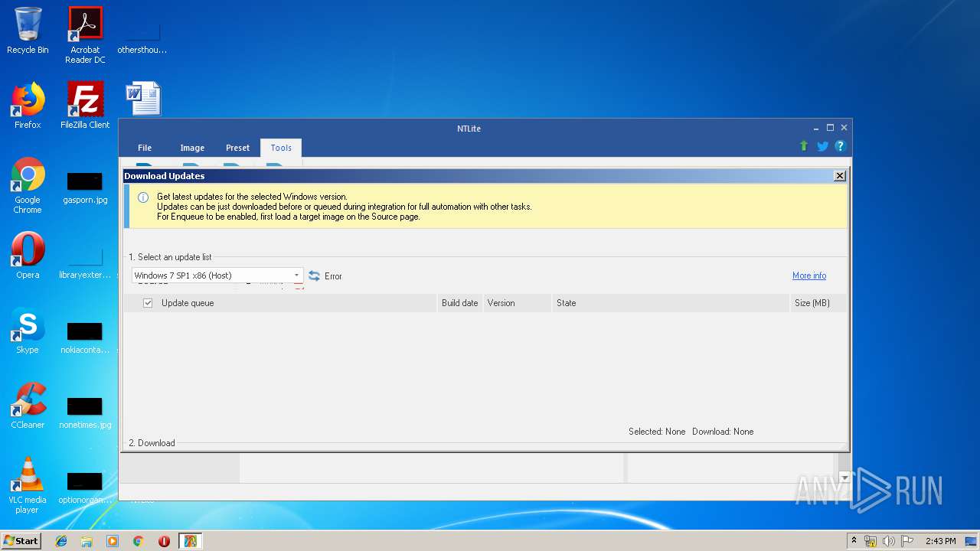980x551 pixels.
Task: Click the Download: None status text
Action: 723,432
